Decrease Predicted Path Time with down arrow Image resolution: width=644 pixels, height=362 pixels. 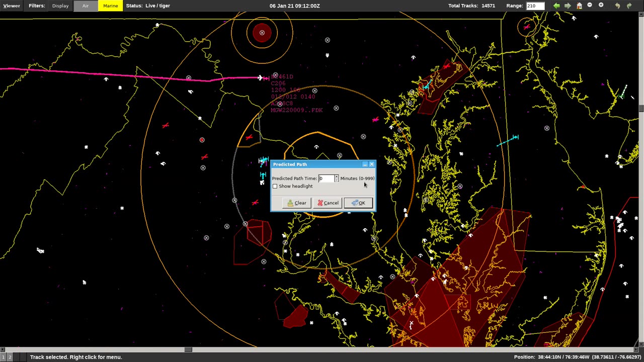pyautogui.click(x=337, y=180)
